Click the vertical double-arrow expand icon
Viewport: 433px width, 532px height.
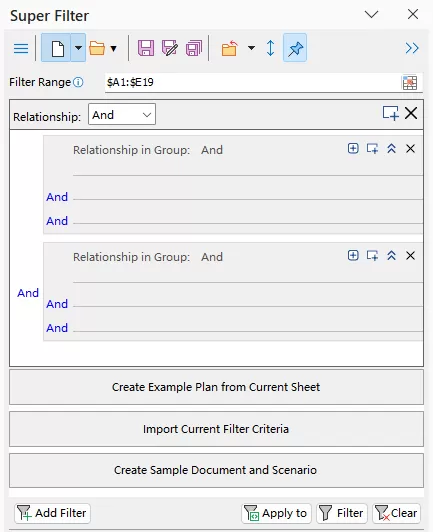click(270, 48)
